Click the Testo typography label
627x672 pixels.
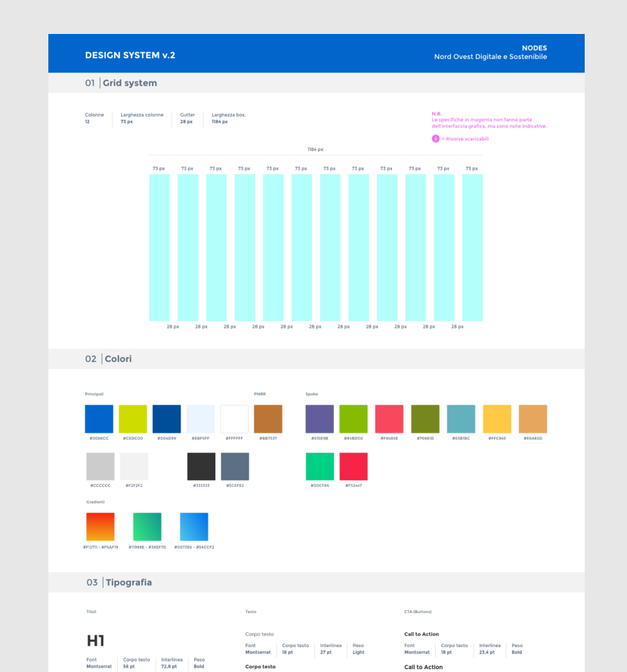point(251,612)
